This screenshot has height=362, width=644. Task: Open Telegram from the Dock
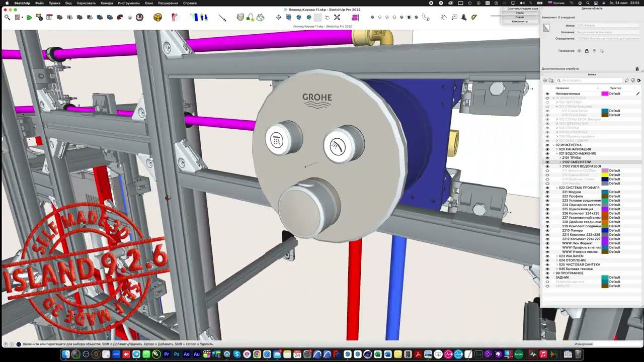[136, 354]
